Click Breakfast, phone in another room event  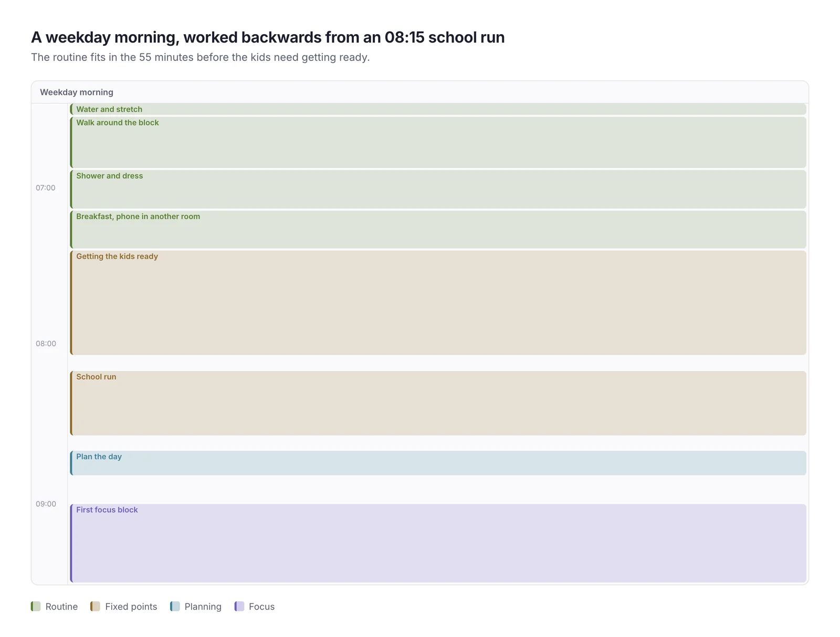point(438,229)
